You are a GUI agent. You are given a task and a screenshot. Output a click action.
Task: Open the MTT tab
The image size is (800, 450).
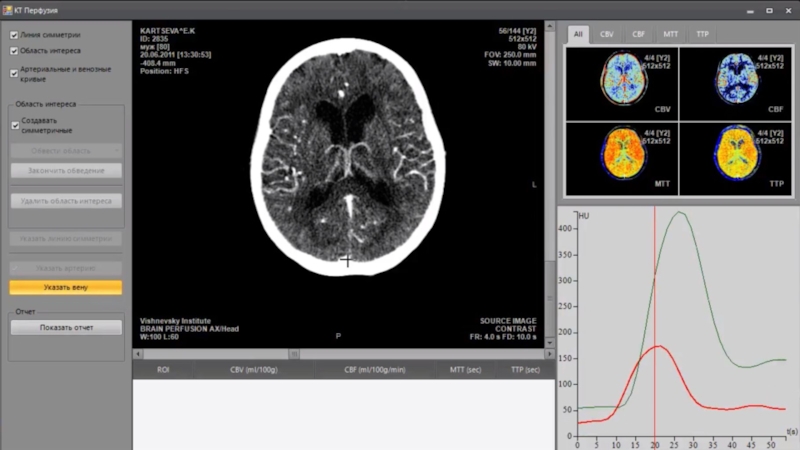pos(670,34)
